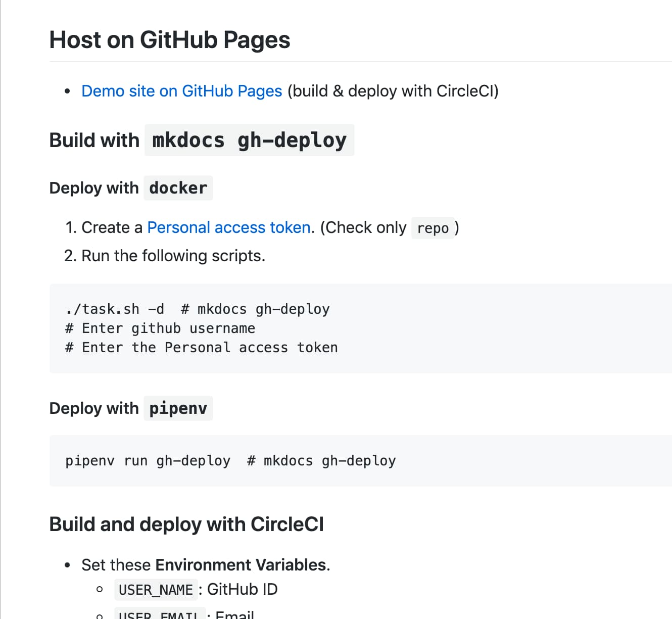The width and height of the screenshot is (672, 619).
Task: Click the partially visible USER_EMAIL variable code
Action: 159,614
